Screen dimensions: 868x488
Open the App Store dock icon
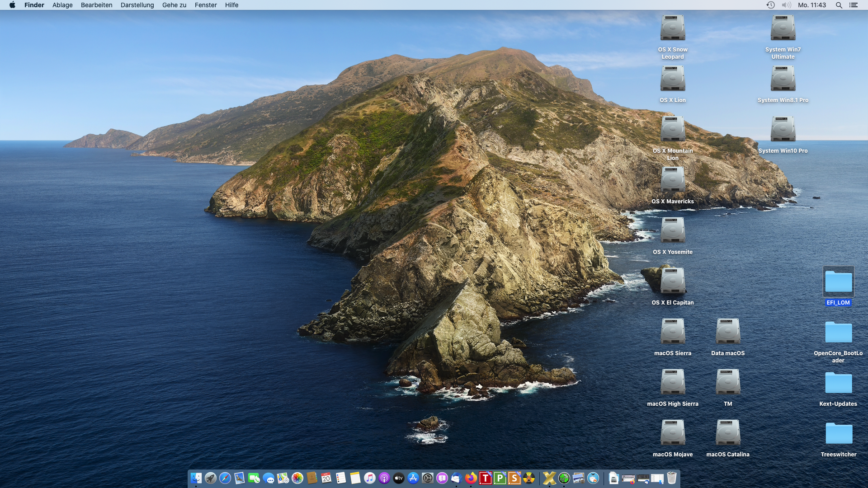tap(413, 478)
